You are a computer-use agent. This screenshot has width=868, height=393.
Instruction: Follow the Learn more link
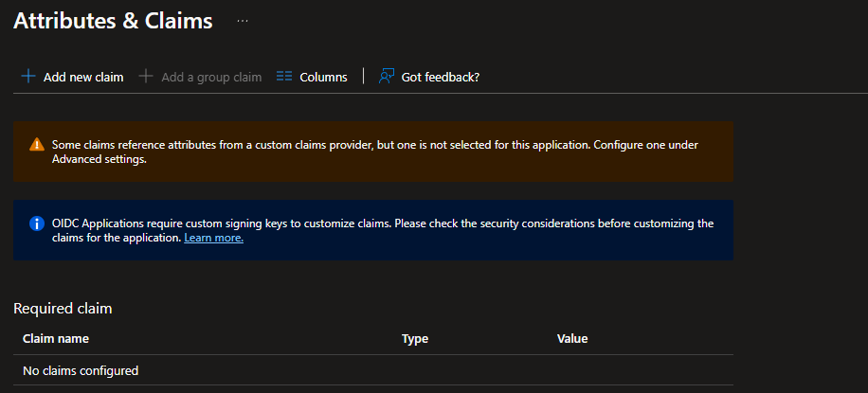(x=213, y=238)
